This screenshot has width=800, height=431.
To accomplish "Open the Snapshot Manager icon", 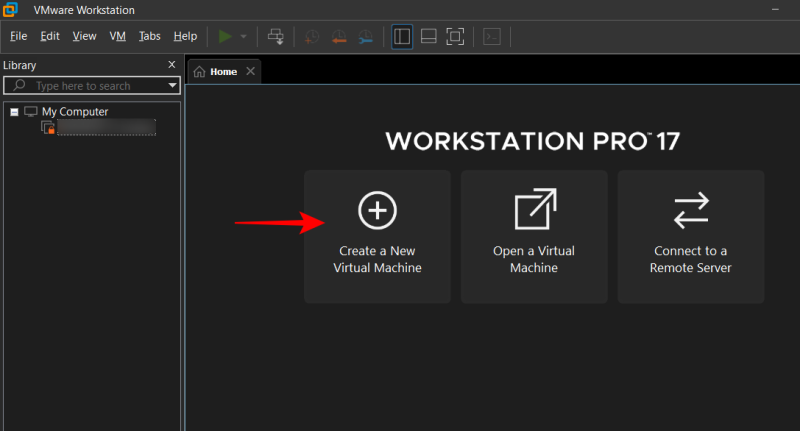I will pos(366,36).
